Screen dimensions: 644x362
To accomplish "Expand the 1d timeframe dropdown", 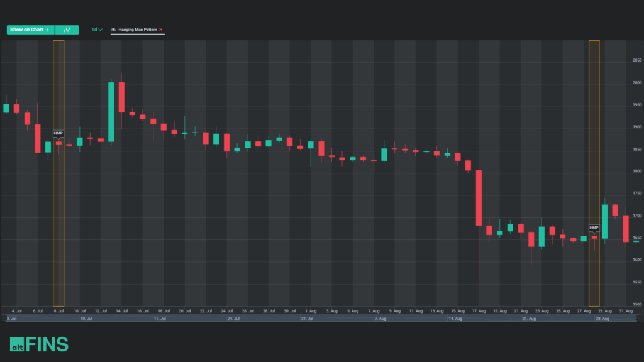I will (x=96, y=30).
